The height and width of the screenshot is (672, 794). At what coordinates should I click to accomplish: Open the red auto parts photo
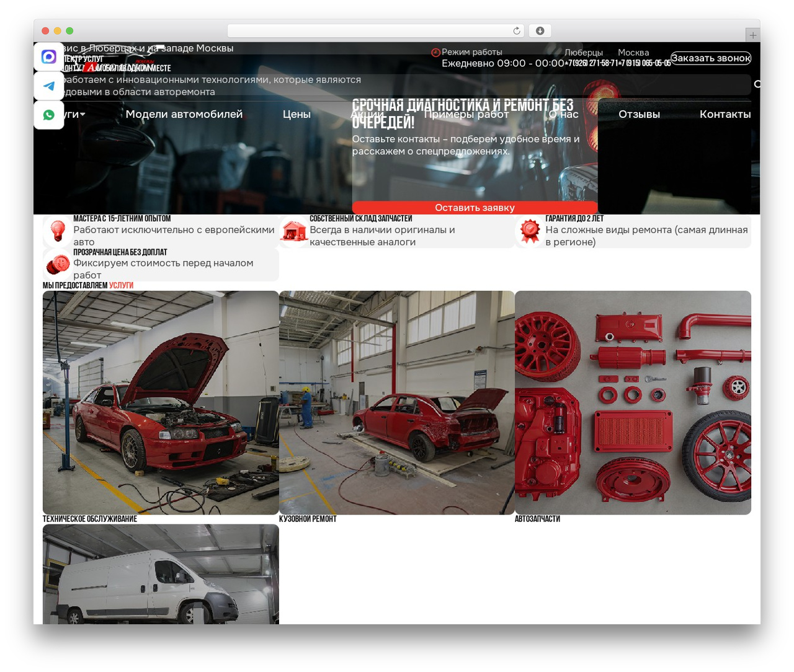point(633,402)
